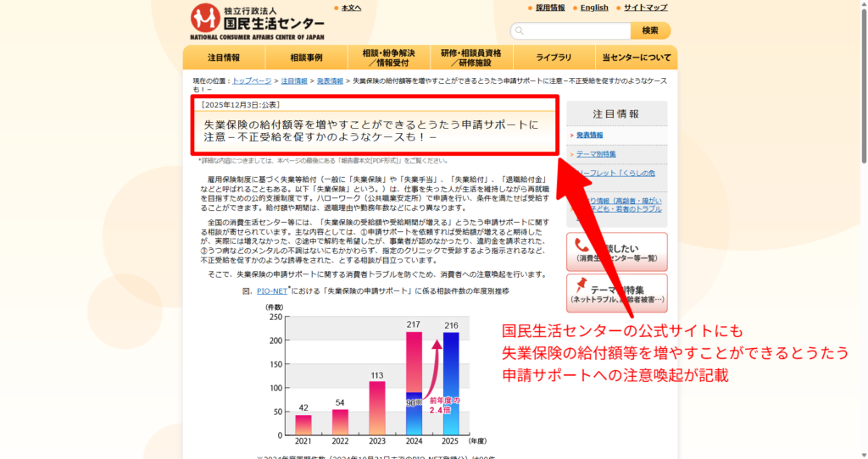This screenshot has height=459, width=868.
Task: Open 見守り情報 sidebar link
Action: point(619,205)
